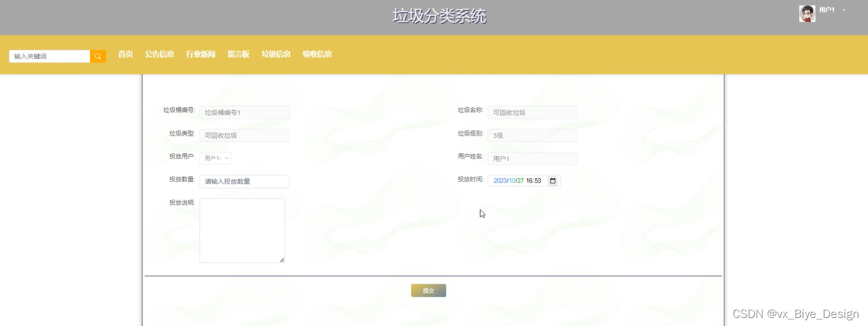The width and height of the screenshot is (868, 326).
Task: Click the time 16:53 in 投放时间
Action: tap(533, 181)
